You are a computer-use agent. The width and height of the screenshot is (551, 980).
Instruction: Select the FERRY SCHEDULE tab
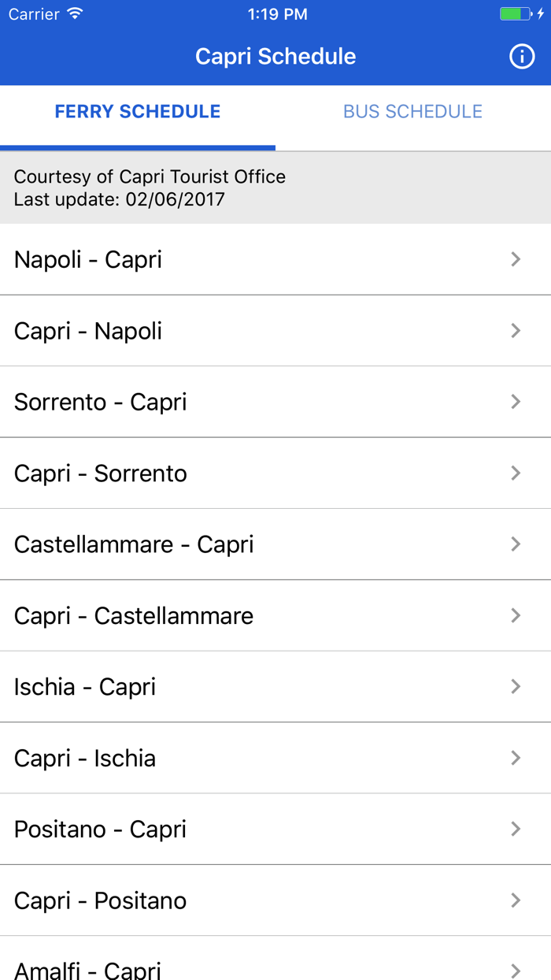pos(137,111)
